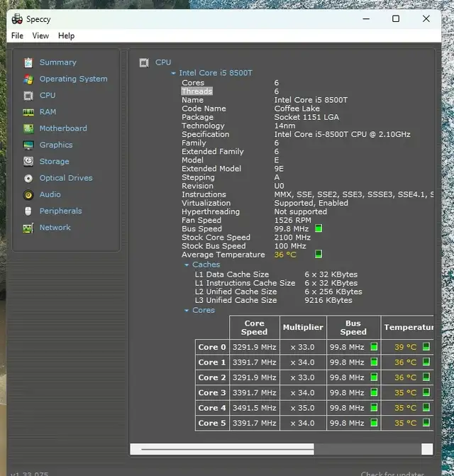
Task: Click the Summary clipboard icon in sidebar
Action: pos(28,62)
